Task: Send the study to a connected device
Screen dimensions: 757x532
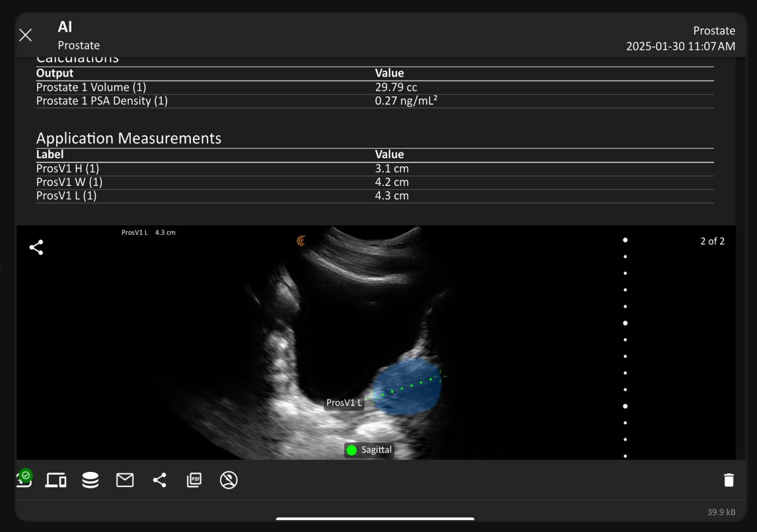Action: [55, 480]
